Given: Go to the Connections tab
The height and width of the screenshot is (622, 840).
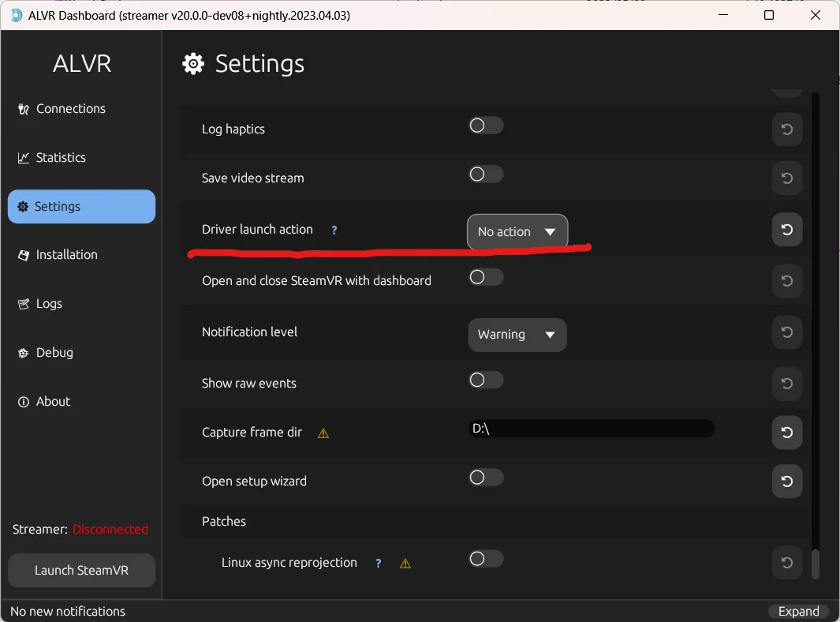Looking at the screenshot, I should [70, 109].
